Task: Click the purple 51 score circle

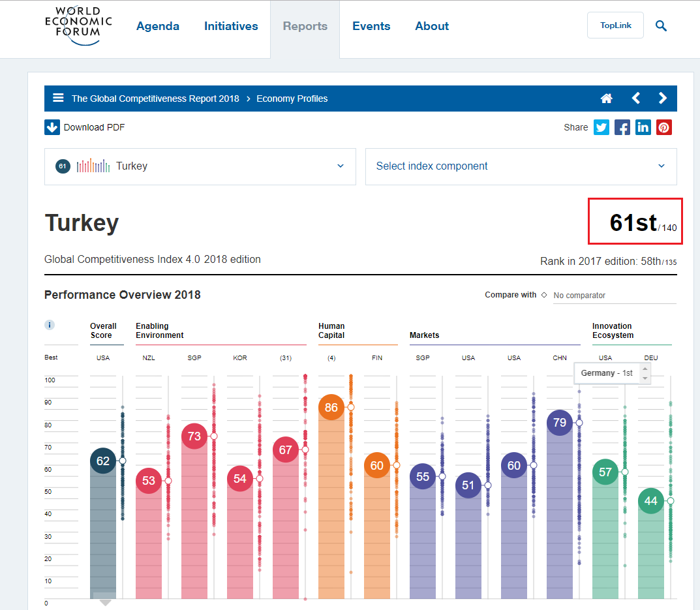Action: click(x=468, y=485)
